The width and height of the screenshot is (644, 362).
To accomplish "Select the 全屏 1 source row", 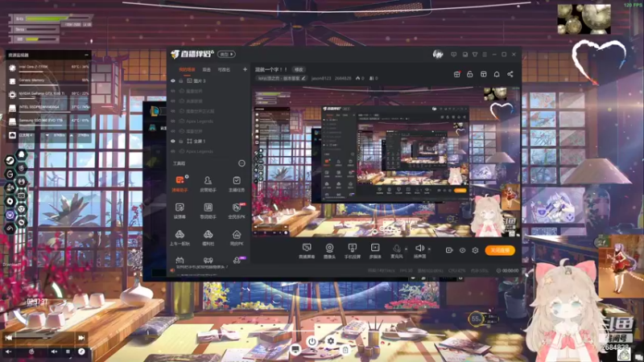I will coord(208,142).
